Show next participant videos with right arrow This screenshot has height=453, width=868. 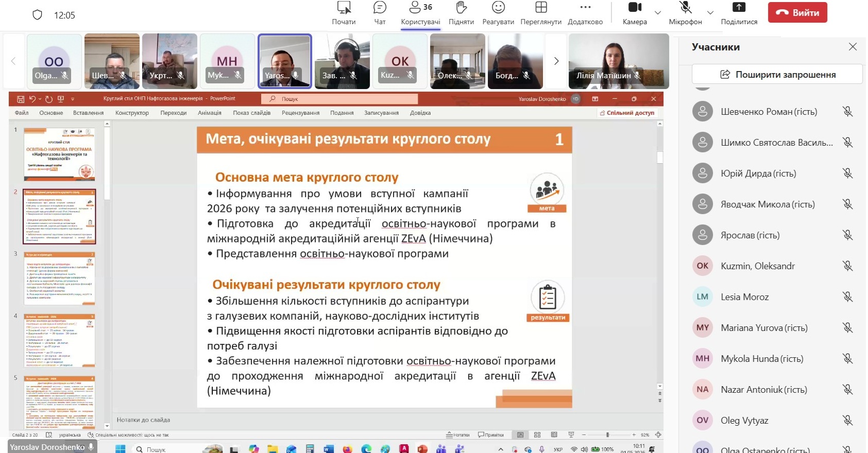(556, 61)
